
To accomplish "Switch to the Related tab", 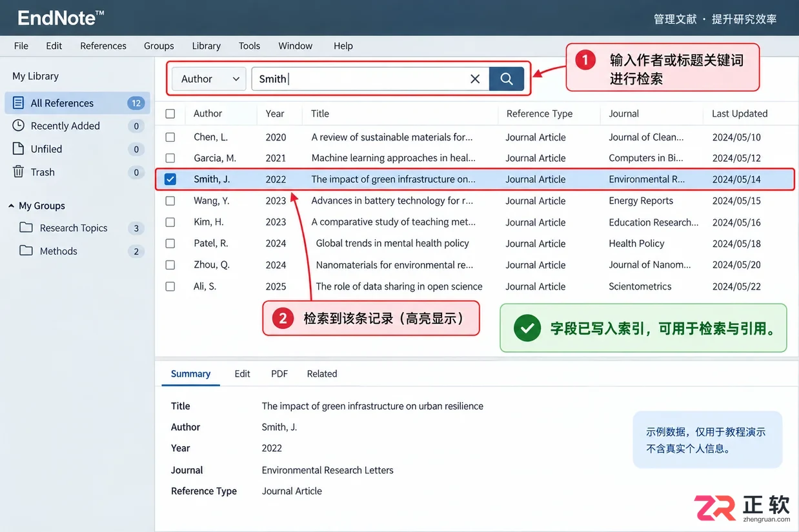I will point(322,373).
